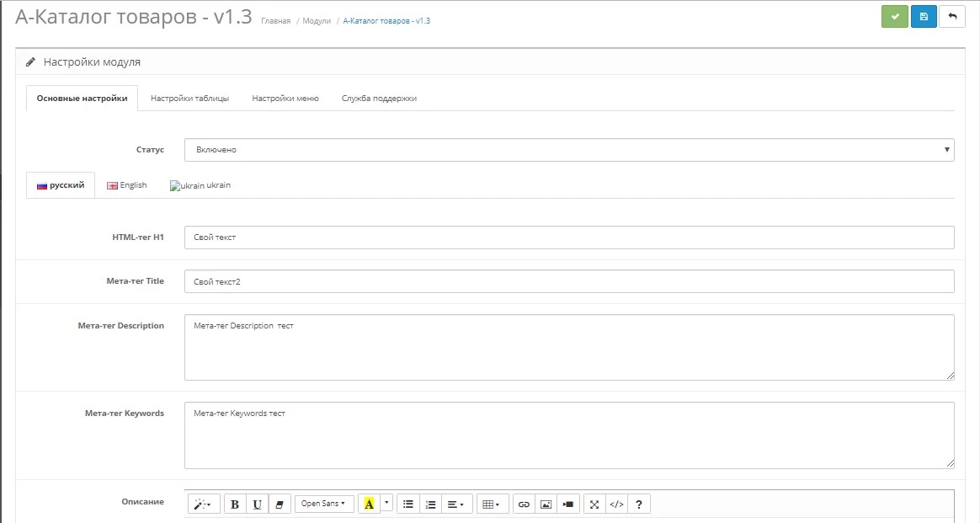Switch to Настройки меню tab

pyautogui.click(x=285, y=98)
